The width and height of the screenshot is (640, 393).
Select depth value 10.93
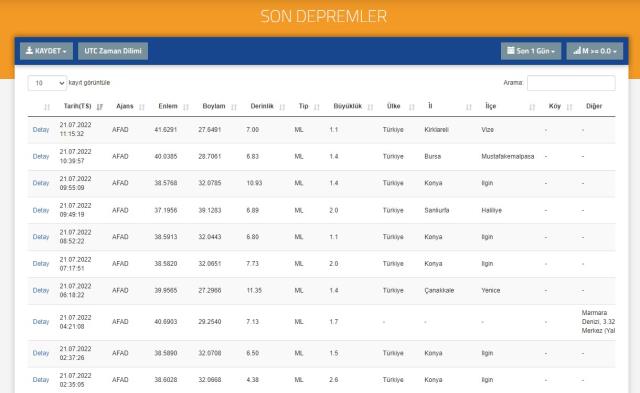pyautogui.click(x=254, y=183)
